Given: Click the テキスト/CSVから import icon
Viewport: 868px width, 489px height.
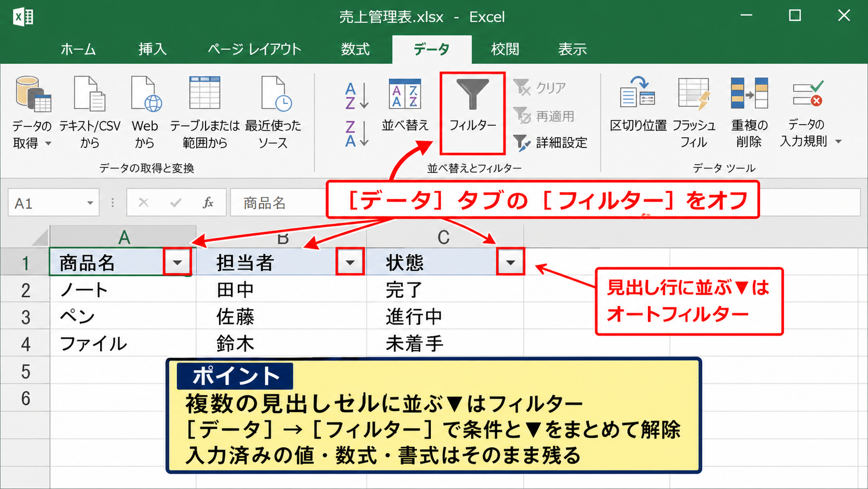Looking at the screenshot, I should 89,95.
